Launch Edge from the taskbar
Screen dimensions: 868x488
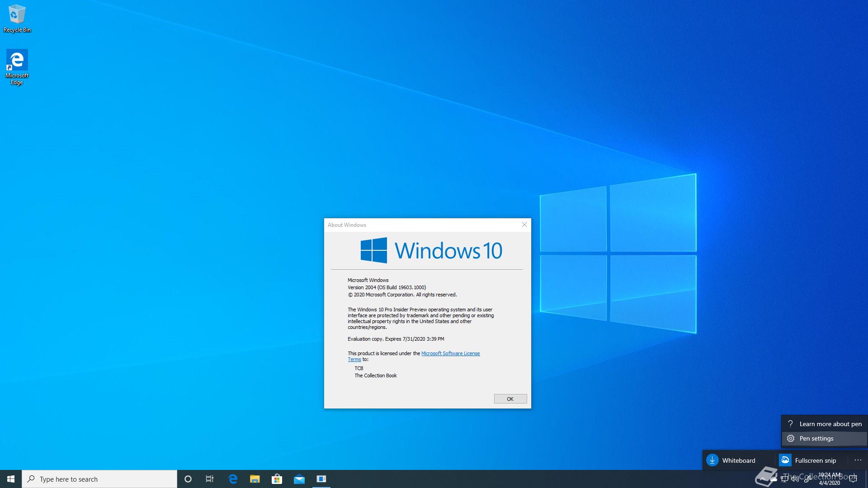click(233, 479)
